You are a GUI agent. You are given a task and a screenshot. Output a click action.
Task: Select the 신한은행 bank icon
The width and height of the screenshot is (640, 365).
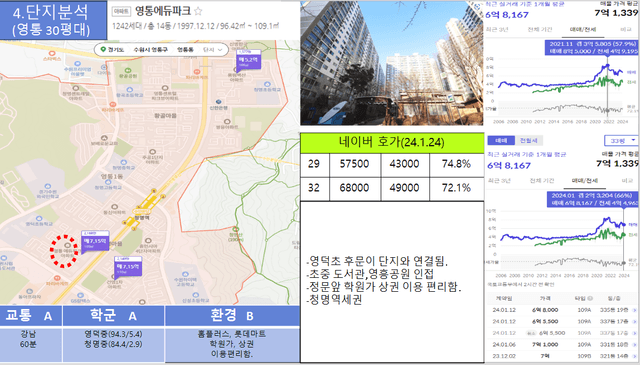tap(219, 102)
